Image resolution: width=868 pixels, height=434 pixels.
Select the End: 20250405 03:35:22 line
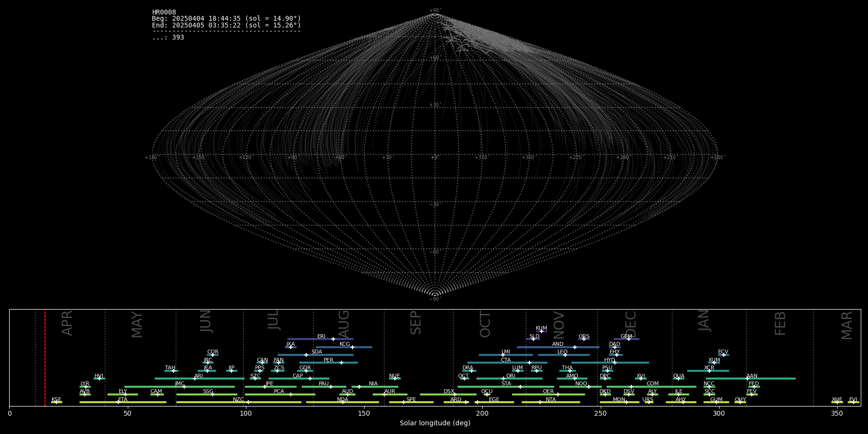click(x=226, y=25)
